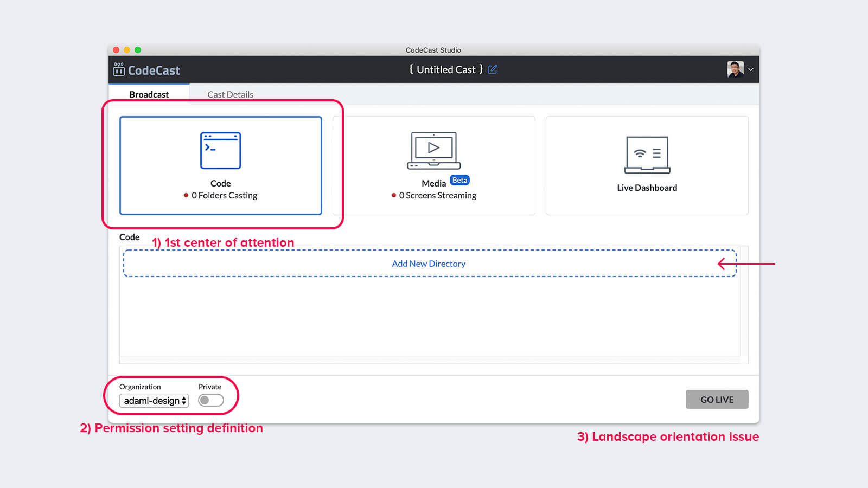Image resolution: width=868 pixels, height=488 pixels.
Task: Click the edit pencil icon beside Untitled Cast
Action: click(x=493, y=69)
